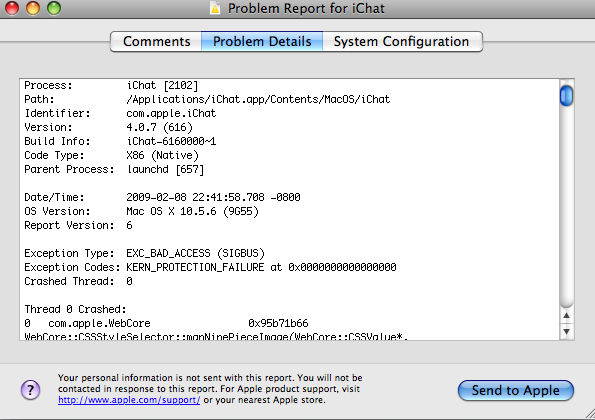Click the identifier com.apple.iChat
This screenshot has width=595, height=420.
[x=171, y=113]
